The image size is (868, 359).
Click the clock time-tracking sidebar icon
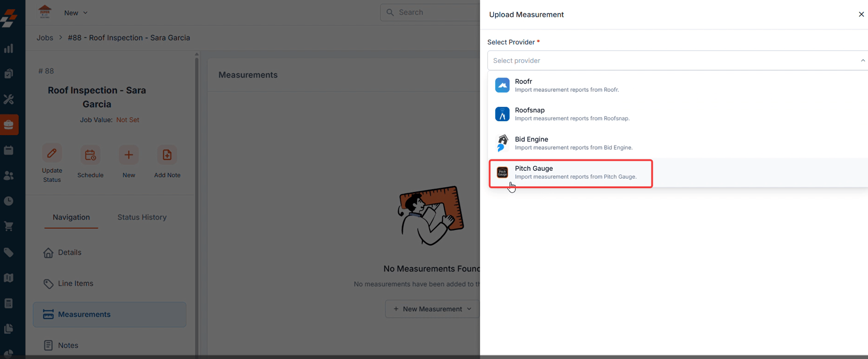[x=9, y=201]
